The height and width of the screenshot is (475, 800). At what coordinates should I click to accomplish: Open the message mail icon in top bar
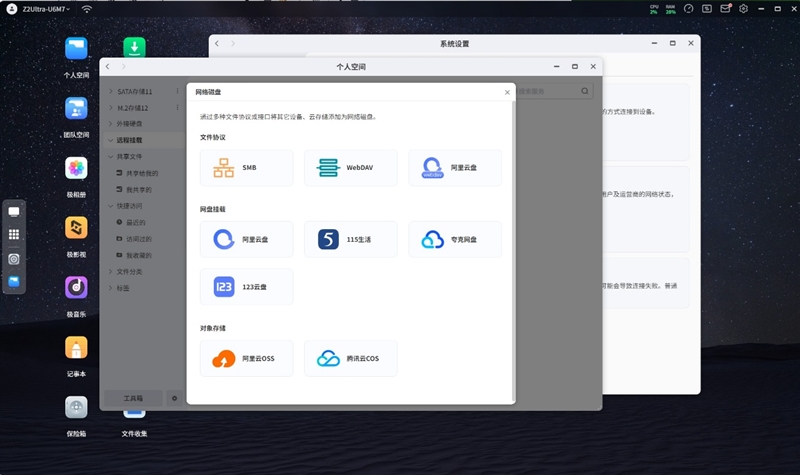[725, 9]
